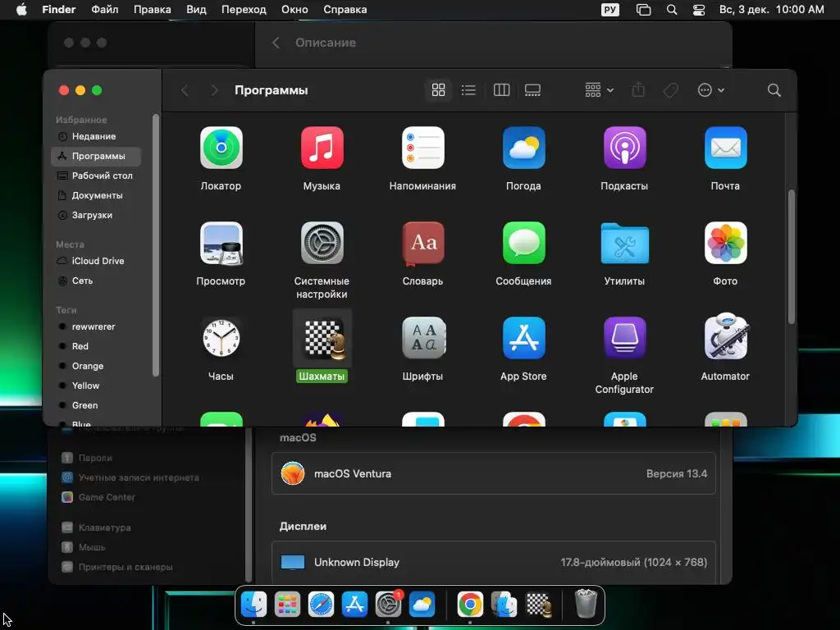Click the Edit Tags button in Finder toolbar
The width and height of the screenshot is (840, 630).
[671, 90]
